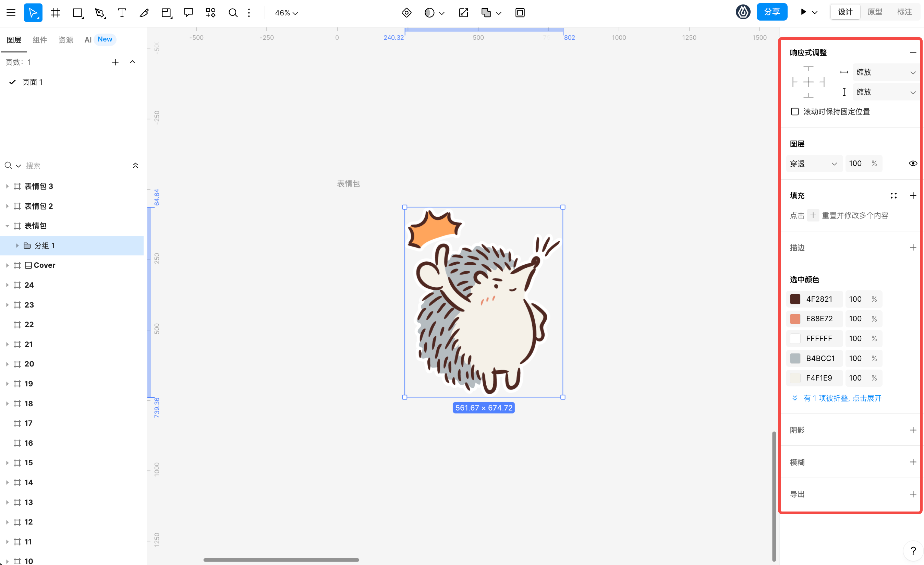Image resolution: width=924 pixels, height=565 pixels.
Task: Select the Pen tool
Action: click(x=100, y=13)
